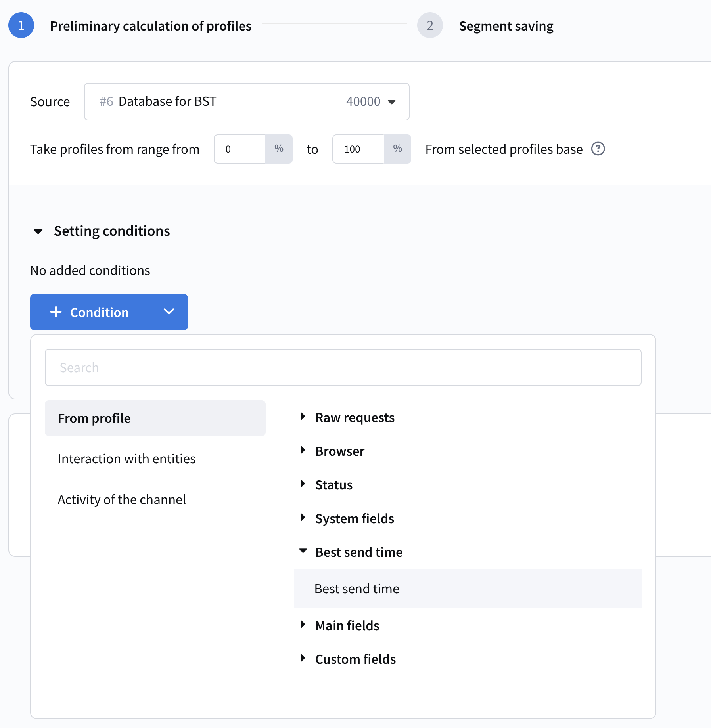Click the plus icon on Condition button
This screenshot has width=711, height=728.
[56, 312]
